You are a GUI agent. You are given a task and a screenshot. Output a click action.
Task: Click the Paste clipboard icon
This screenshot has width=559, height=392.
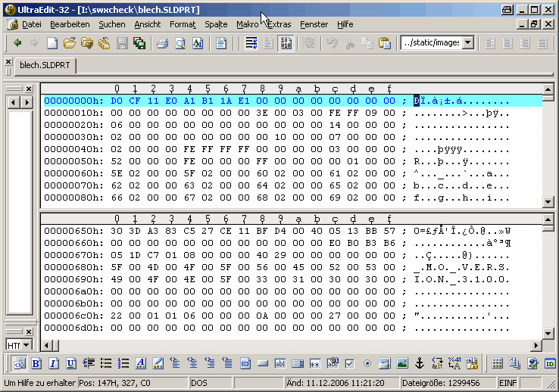[384, 43]
